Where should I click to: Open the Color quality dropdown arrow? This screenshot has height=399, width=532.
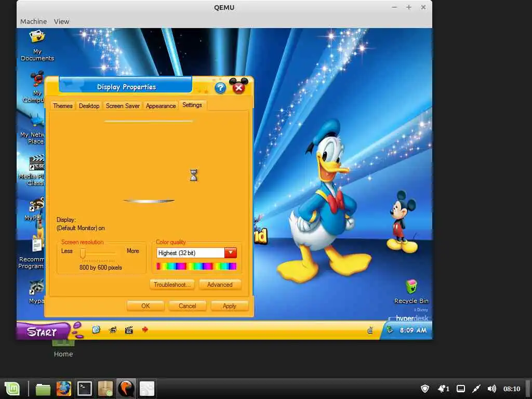[x=230, y=253]
